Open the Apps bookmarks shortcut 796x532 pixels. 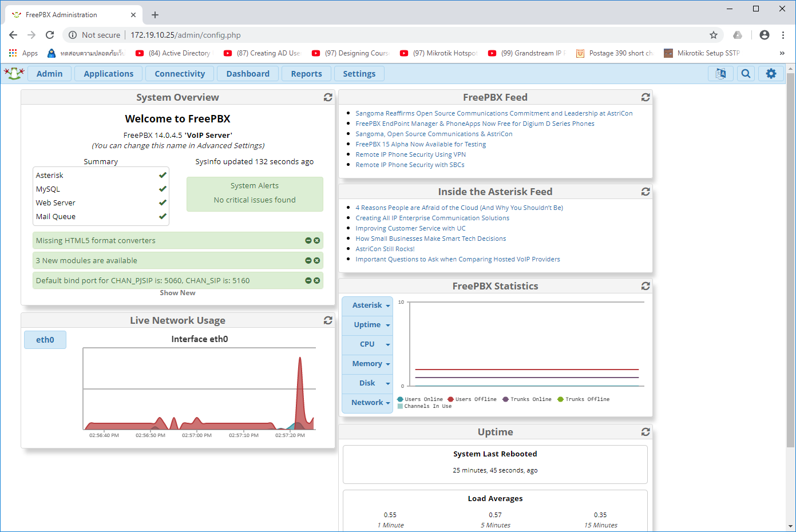pyautogui.click(x=23, y=53)
